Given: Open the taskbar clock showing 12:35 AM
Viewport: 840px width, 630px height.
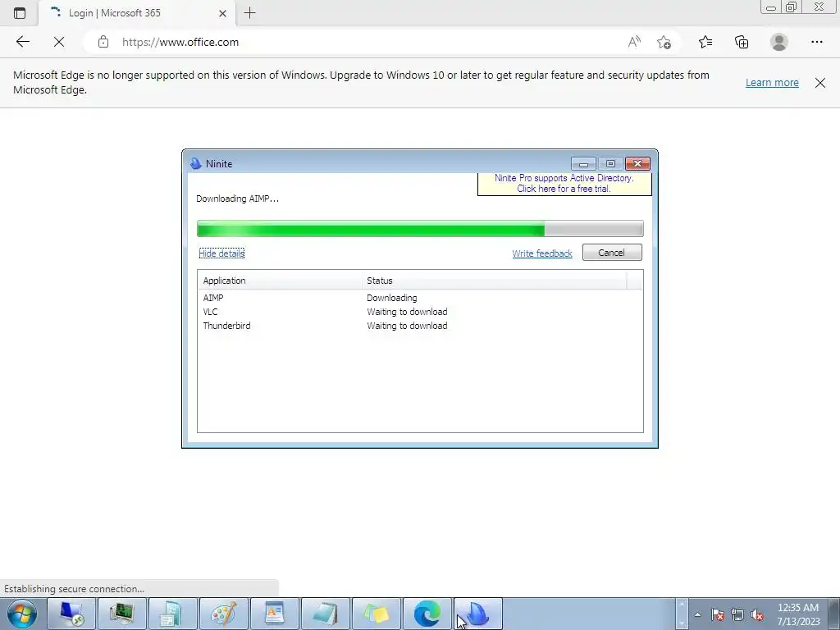Looking at the screenshot, I should coord(797,614).
